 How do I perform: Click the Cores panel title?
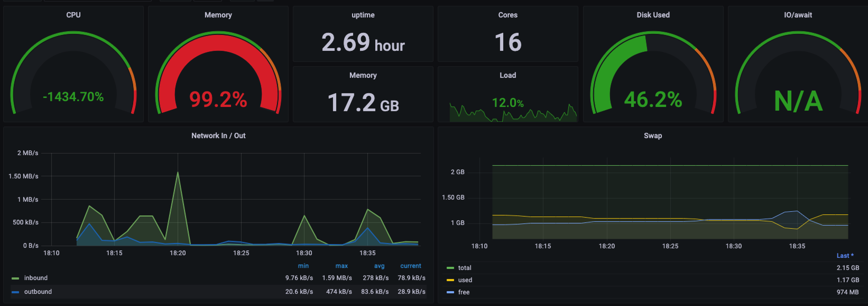pos(507,15)
